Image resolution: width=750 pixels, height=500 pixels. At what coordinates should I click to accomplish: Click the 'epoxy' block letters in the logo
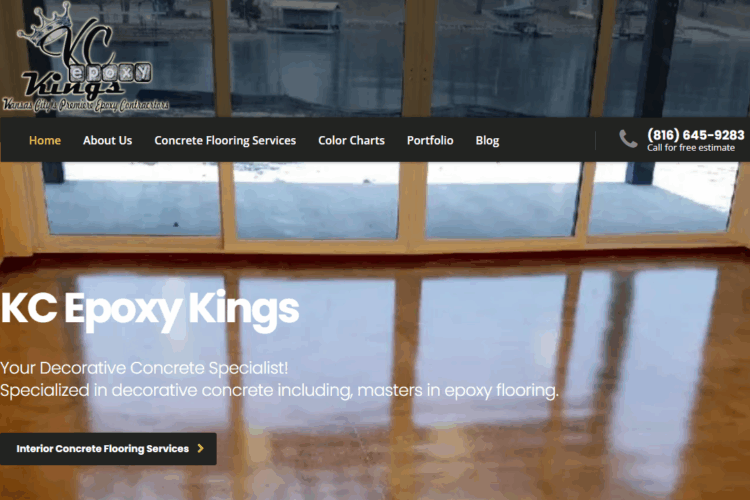(x=110, y=73)
